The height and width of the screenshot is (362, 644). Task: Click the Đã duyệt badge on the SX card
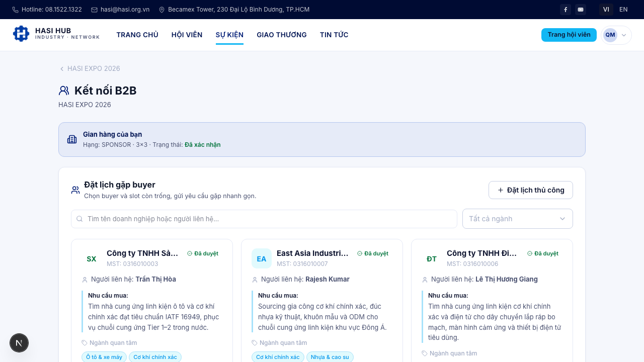pyautogui.click(x=203, y=253)
